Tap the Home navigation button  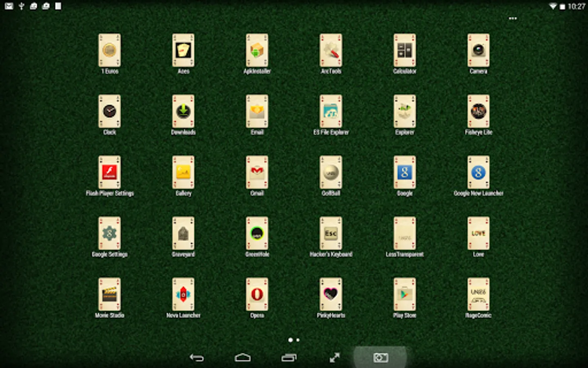coord(243,358)
